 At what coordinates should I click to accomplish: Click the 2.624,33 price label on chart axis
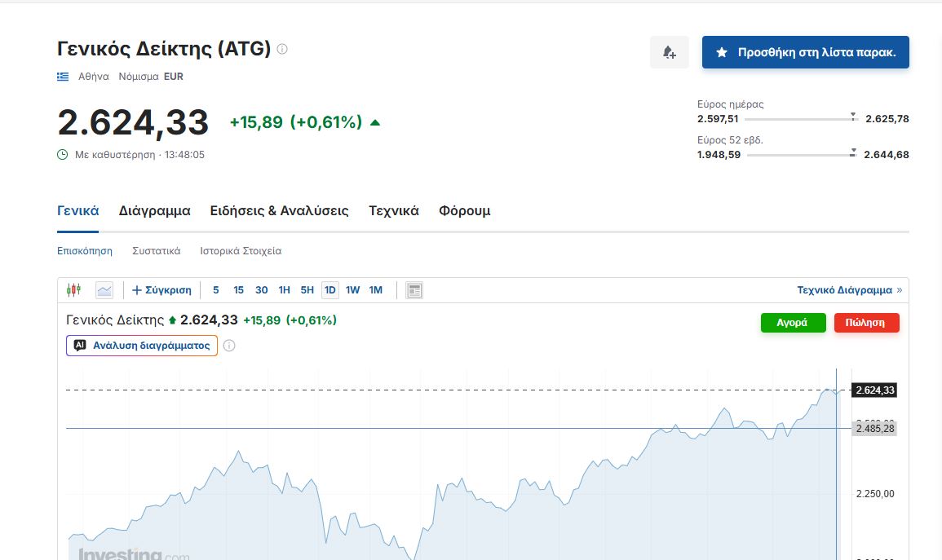coord(874,390)
